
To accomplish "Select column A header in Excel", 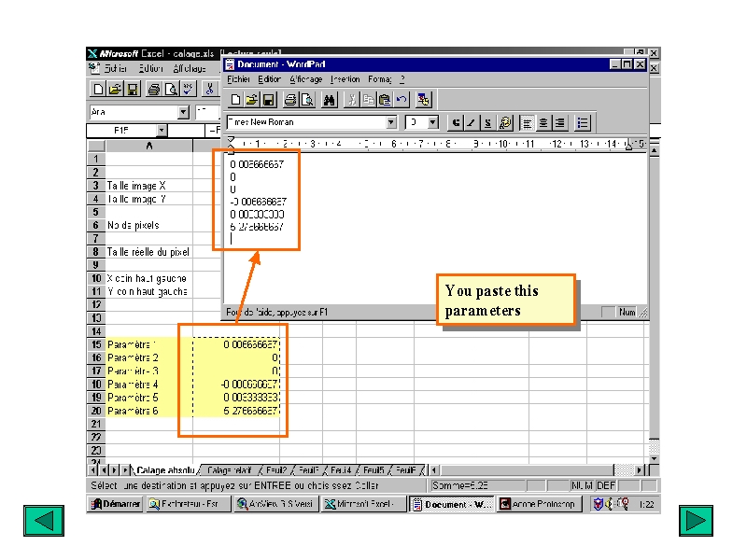I will coord(149,146).
